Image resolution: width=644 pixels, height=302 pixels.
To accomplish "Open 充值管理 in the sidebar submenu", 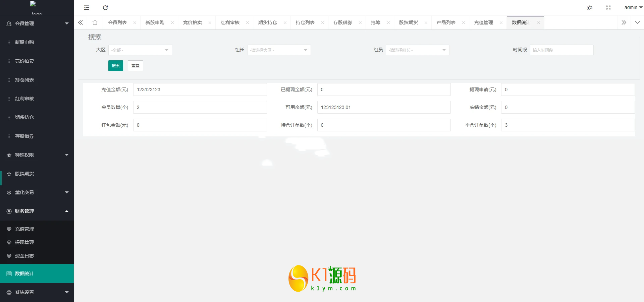I will pos(37,229).
